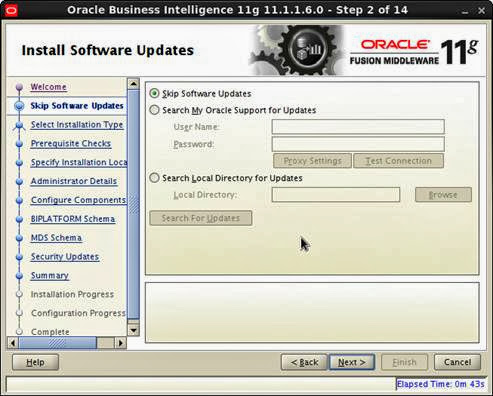Click sidebar horizontal scrollbar left arrow

click(13, 343)
